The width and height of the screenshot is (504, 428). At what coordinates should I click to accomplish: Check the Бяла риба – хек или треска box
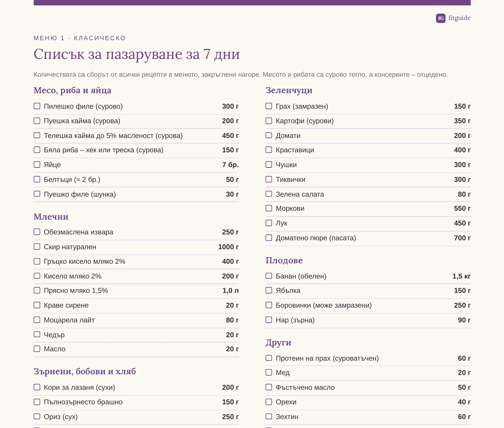37,150
